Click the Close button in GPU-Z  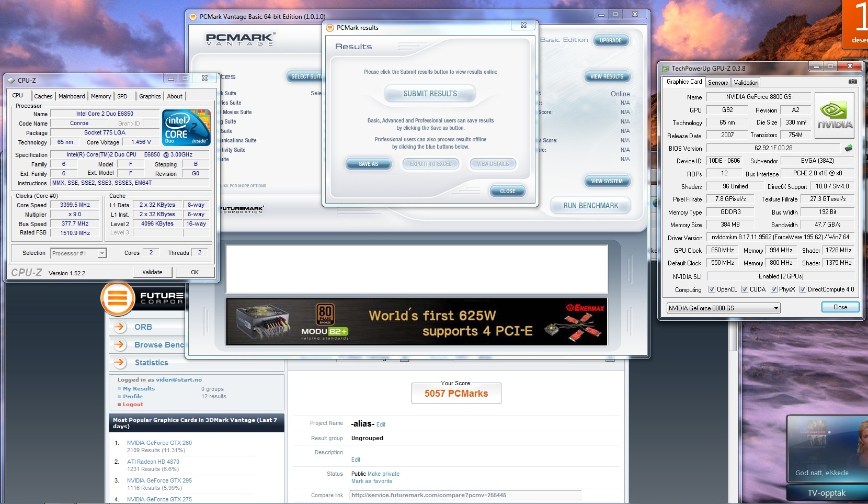840,307
